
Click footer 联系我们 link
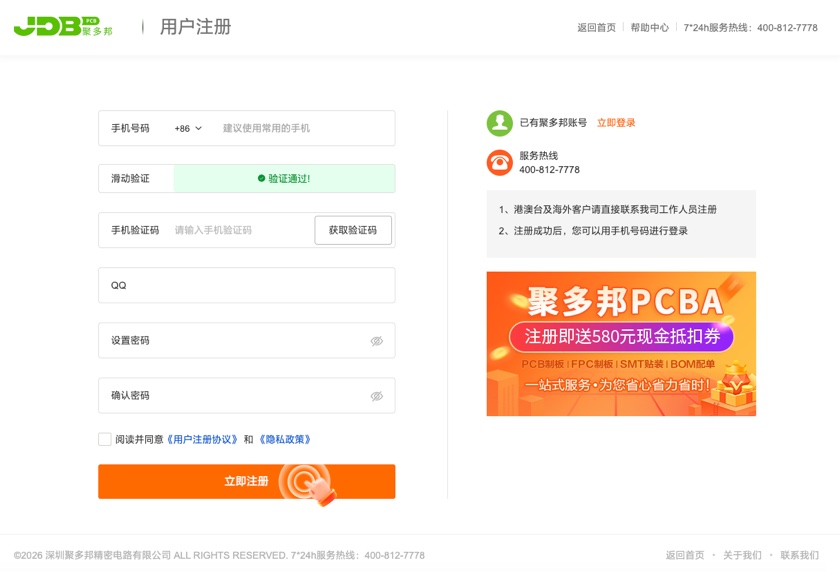point(799,555)
